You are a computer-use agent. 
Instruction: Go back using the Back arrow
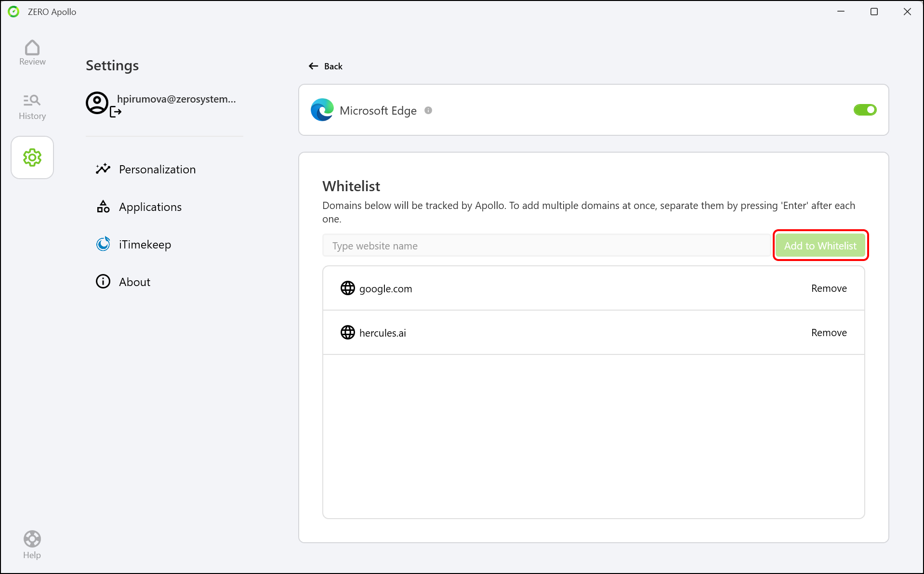314,65
